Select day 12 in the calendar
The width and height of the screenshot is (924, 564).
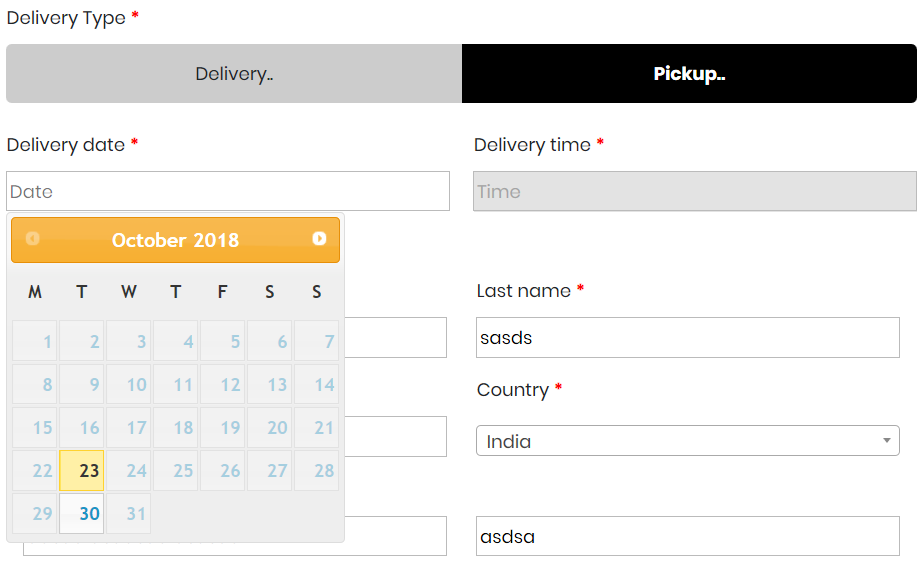pyautogui.click(x=223, y=385)
